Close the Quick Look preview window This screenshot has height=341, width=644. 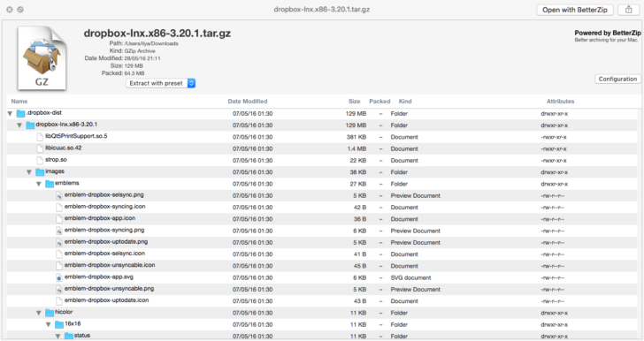[10, 10]
